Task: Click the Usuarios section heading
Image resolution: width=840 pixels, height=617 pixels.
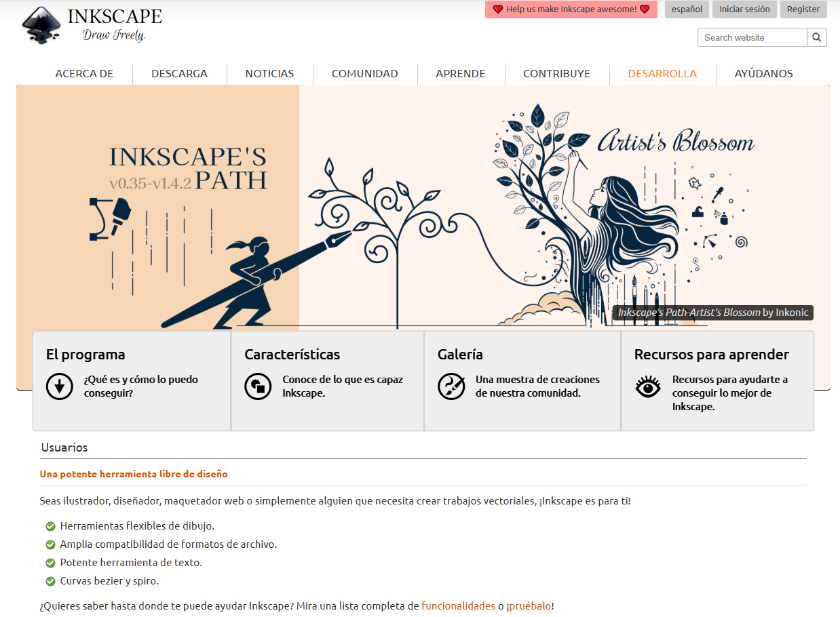Action: (x=64, y=447)
